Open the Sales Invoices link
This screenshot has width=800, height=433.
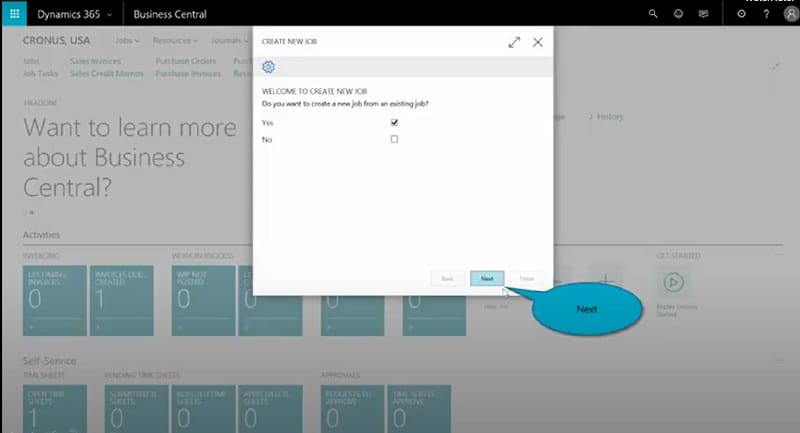click(95, 61)
